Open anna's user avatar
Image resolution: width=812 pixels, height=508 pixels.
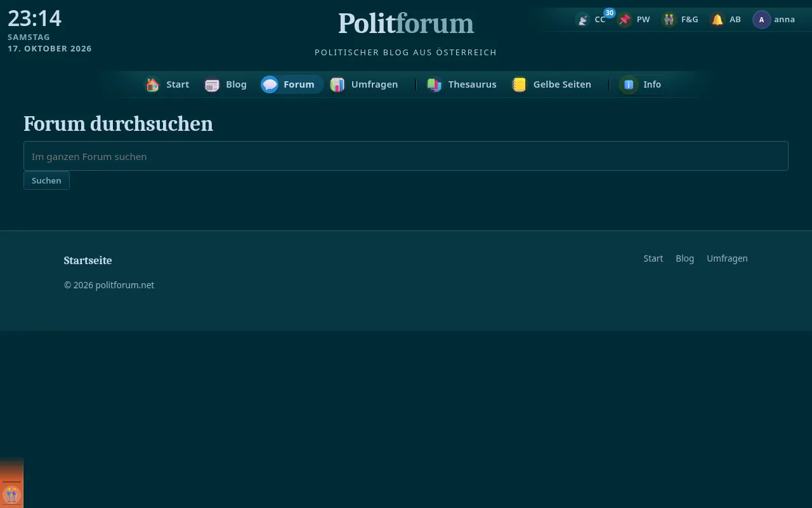tap(761, 20)
